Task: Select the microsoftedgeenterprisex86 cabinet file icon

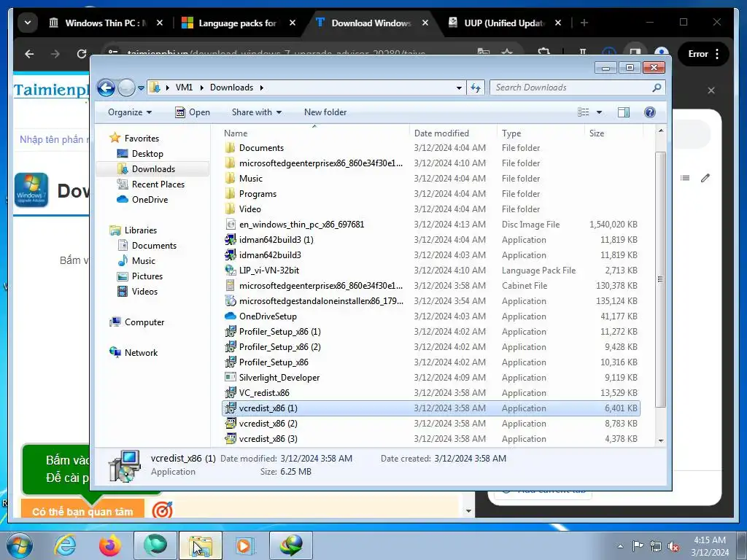Action: [230, 286]
